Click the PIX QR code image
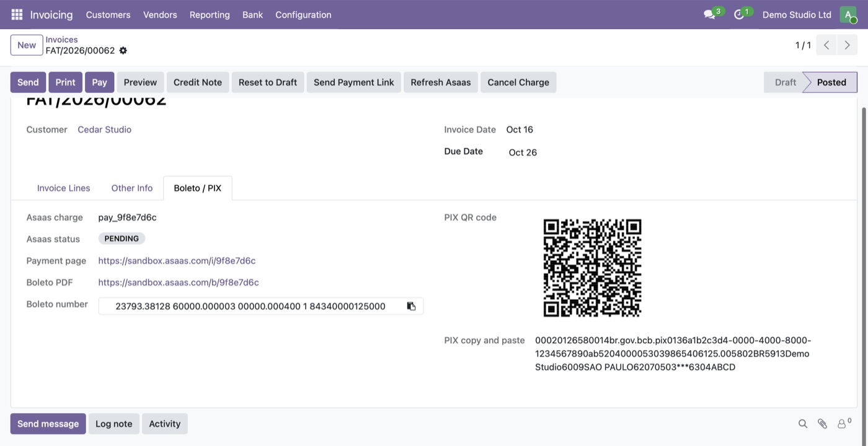Image resolution: width=868 pixels, height=446 pixels. point(592,268)
